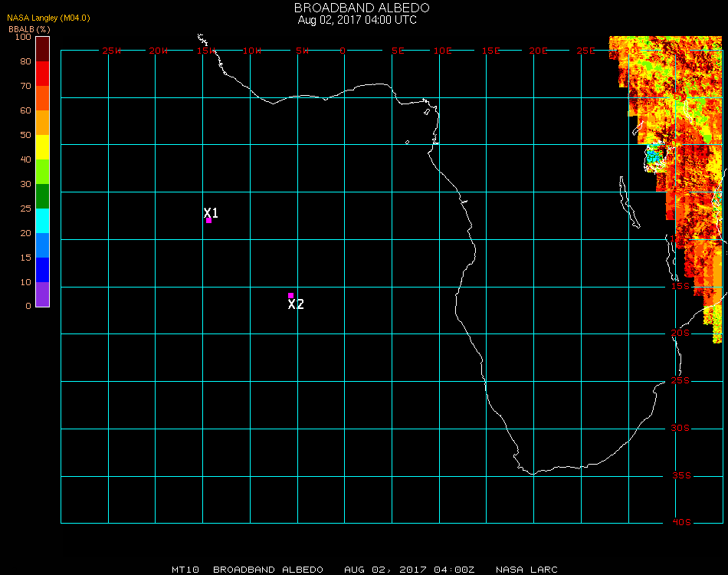Click the BROADBAND ALBEDO title at top
The height and width of the screenshot is (575, 728).
click(x=362, y=8)
